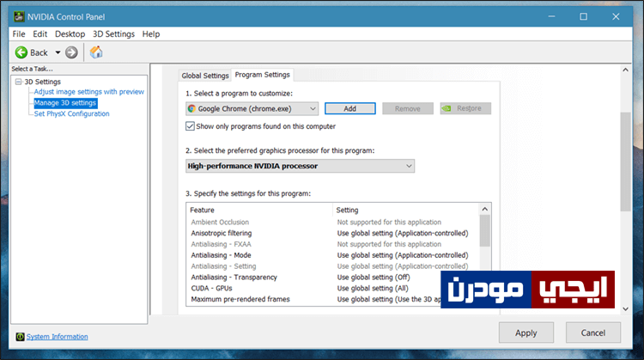Select the Antialiasing - Setting feature row

click(x=332, y=266)
